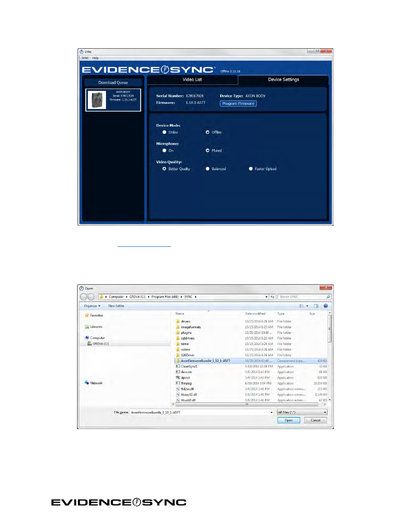Click the Open button in file dialog
The width and height of the screenshot is (411, 532).
289,420
